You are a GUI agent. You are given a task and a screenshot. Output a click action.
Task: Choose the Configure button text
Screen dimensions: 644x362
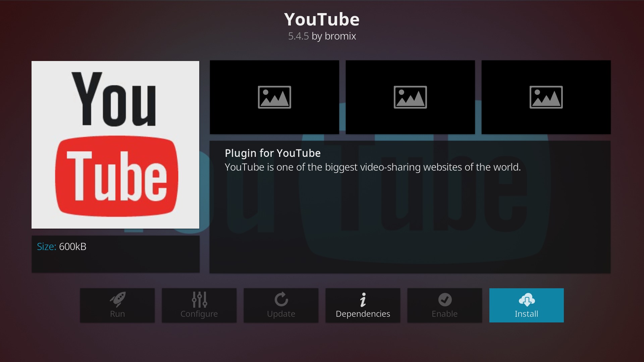(199, 314)
